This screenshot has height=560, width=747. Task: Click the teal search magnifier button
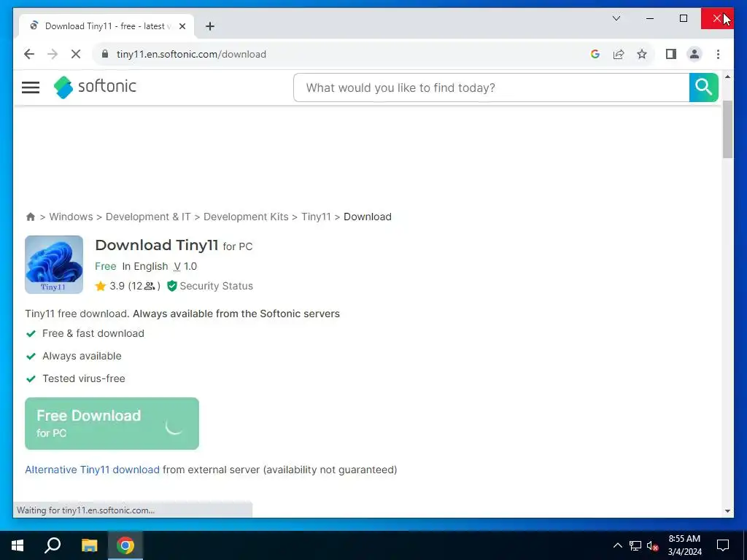pyautogui.click(x=704, y=87)
